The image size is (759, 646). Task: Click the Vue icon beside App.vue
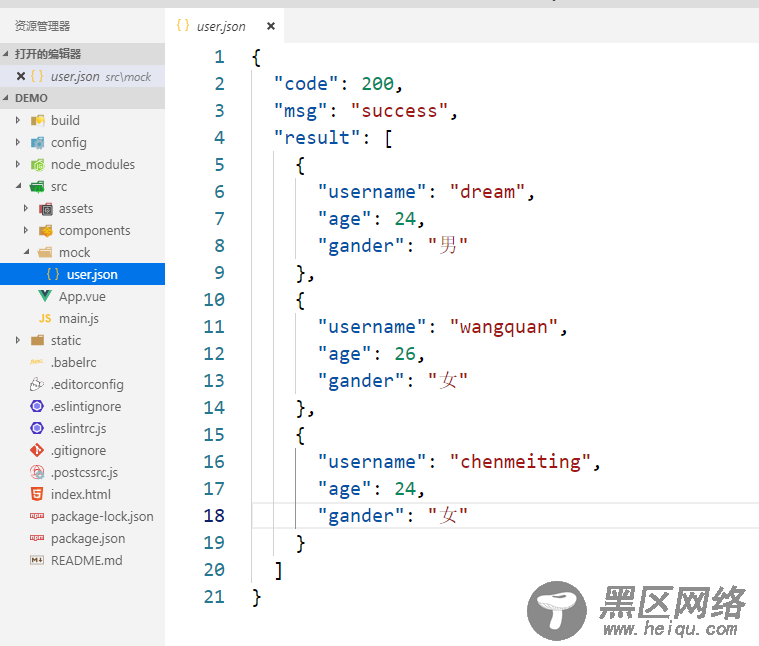(45, 296)
